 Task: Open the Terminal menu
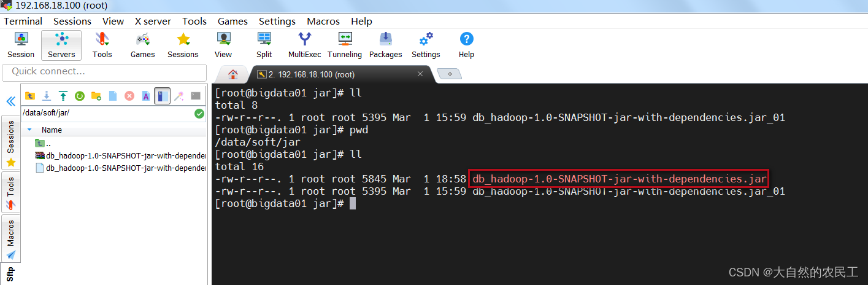[23, 21]
